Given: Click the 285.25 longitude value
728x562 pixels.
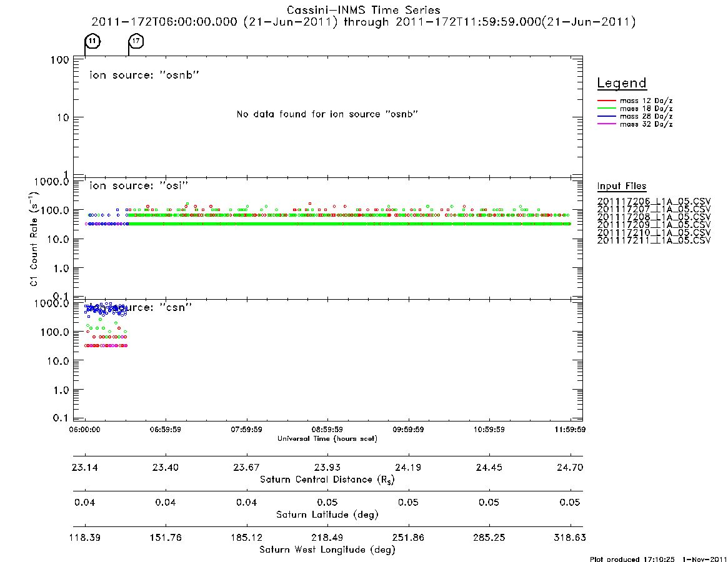Looking at the screenshot, I should pyautogui.click(x=489, y=538).
